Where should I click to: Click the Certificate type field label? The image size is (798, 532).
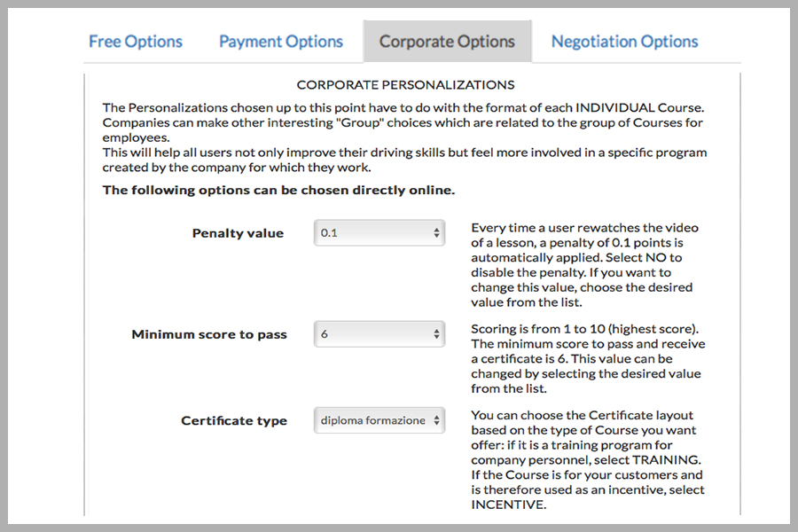click(234, 421)
